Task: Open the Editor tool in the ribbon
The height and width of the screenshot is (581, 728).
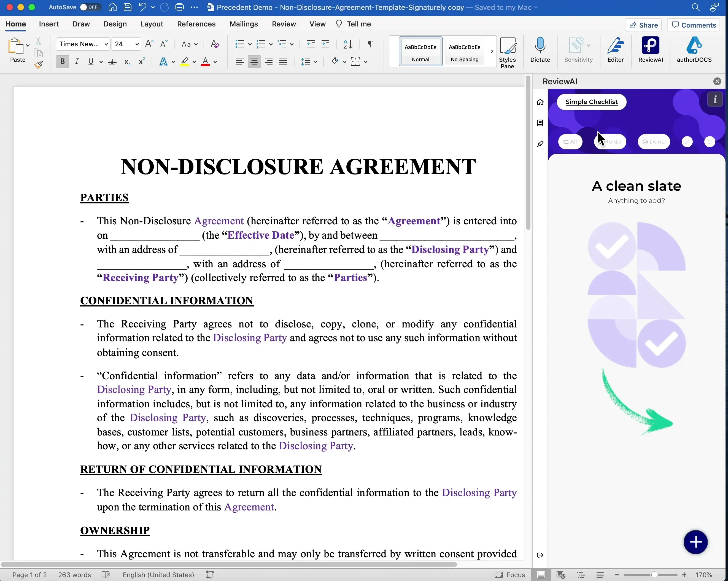Action: [x=615, y=49]
